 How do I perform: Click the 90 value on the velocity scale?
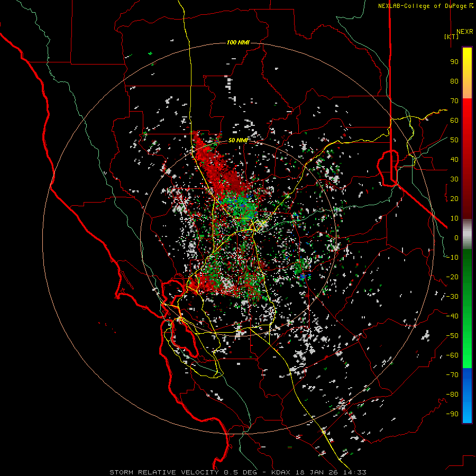tap(454, 62)
